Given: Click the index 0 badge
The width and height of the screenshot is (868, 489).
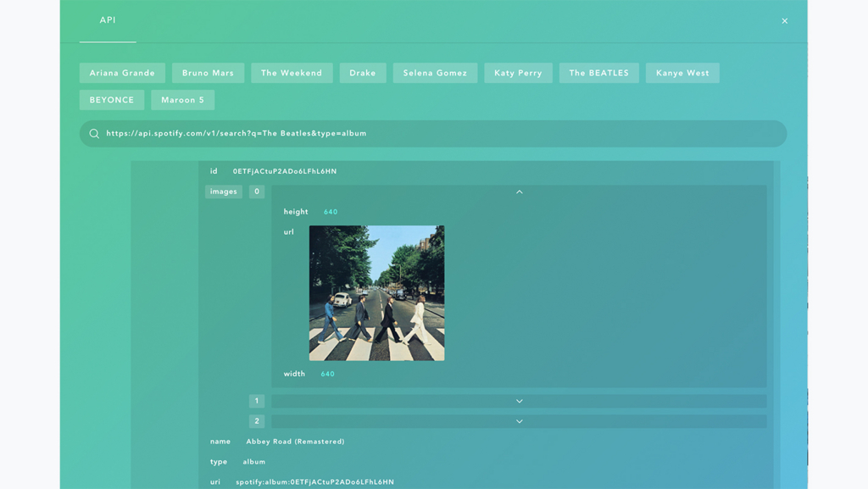Looking at the screenshot, I should pos(257,192).
